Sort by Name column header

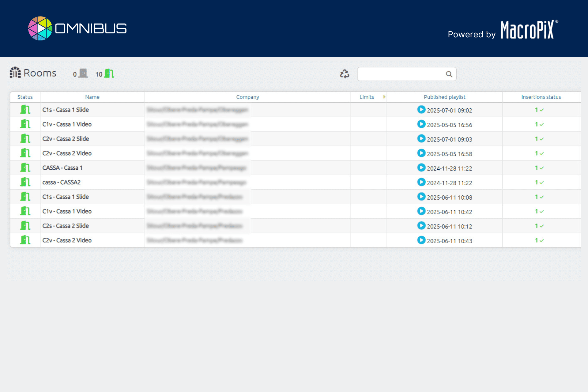coord(92,97)
